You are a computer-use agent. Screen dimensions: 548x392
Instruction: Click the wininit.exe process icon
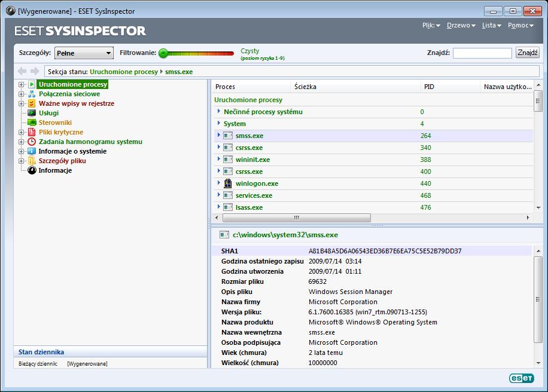228,160
